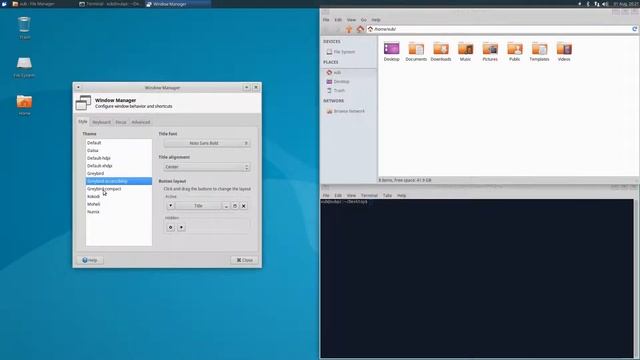Open the File menu in file manager
Image resolution: width=640 pixels, height=360 pixels.
[326, 20]
